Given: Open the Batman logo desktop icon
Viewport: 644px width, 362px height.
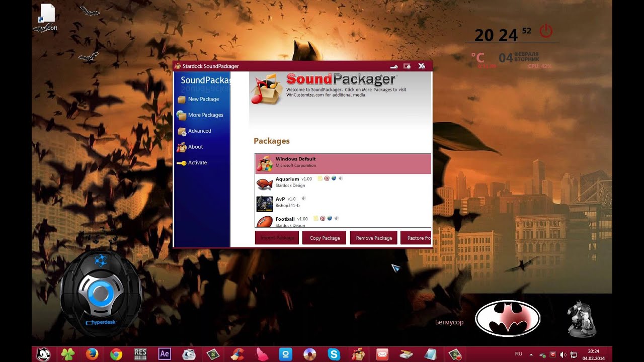Looking at the screenshot, I should click(x=508, y=318).
